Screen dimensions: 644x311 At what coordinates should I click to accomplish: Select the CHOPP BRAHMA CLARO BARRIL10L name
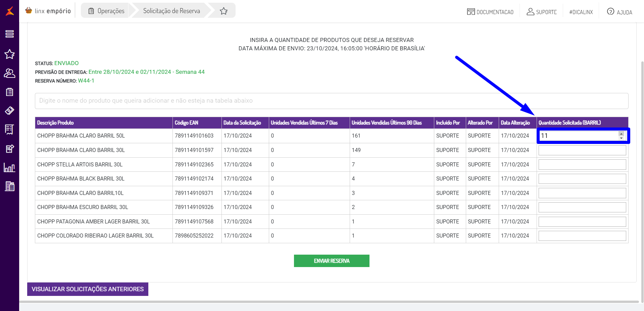pyautogui.click(x=81, y=193)
